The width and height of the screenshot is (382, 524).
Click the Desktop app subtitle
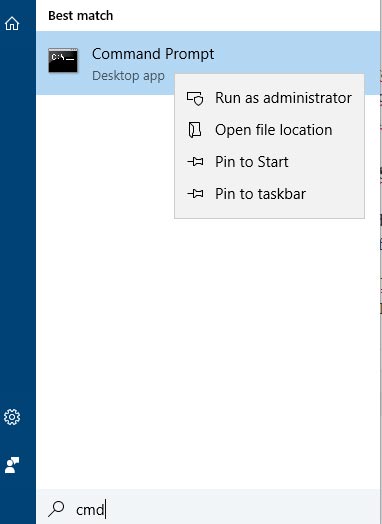128,76
